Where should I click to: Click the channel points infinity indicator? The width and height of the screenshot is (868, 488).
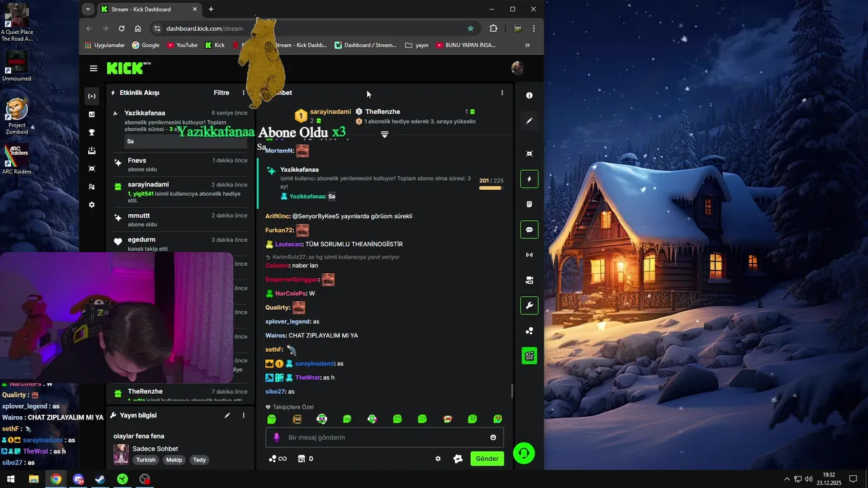tap(277, 459)
